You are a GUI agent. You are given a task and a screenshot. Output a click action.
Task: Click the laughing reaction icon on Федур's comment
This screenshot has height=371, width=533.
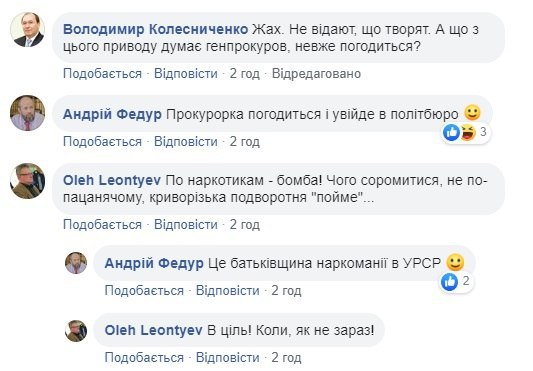[x=468, y=133]
